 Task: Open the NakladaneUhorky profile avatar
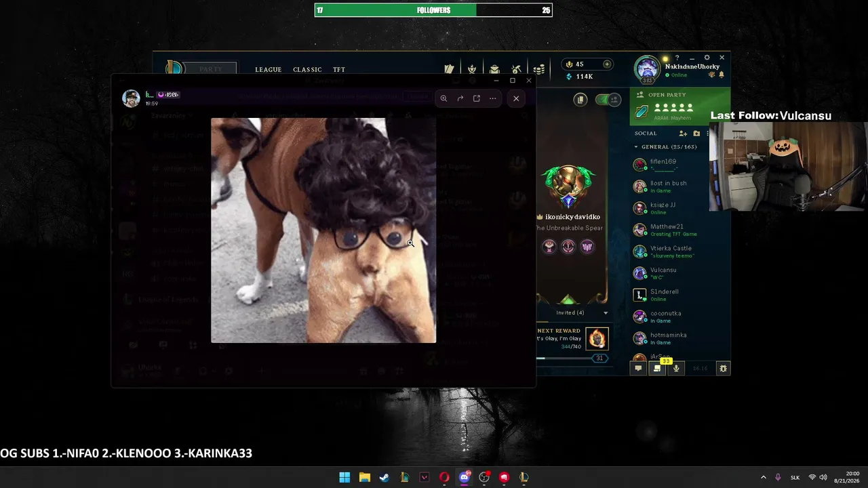pos(647,68)
